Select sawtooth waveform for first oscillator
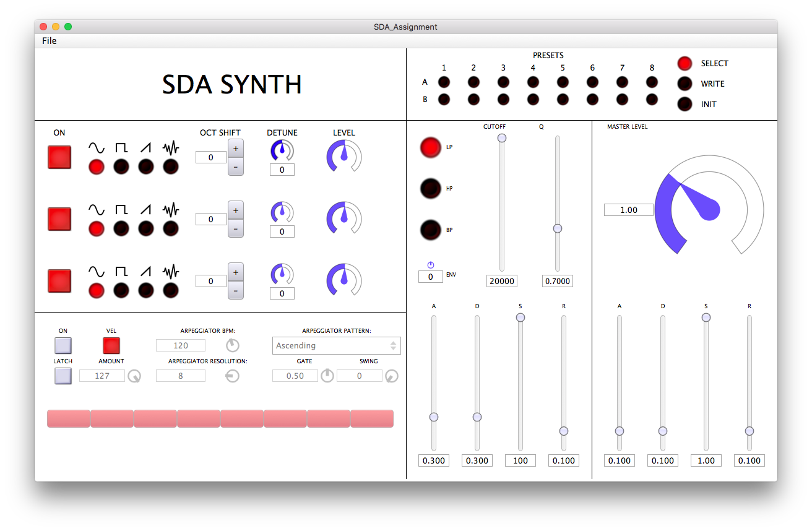 [x=146, y=166]
